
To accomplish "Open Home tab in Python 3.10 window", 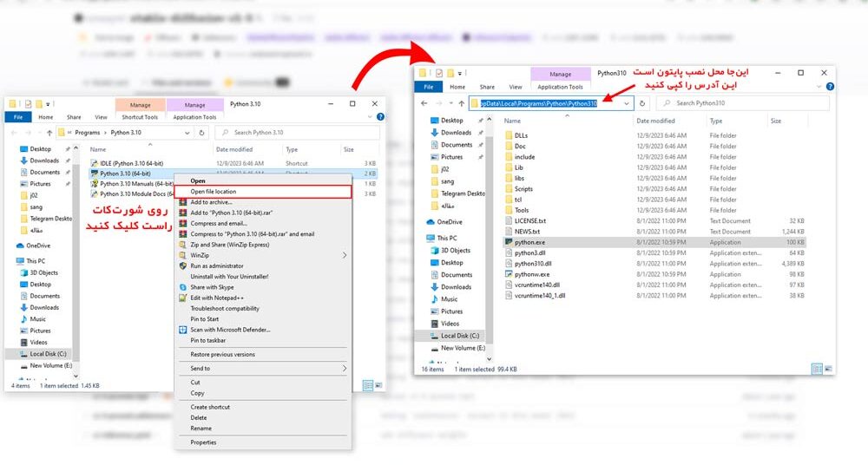I will [x=45, y=117].
